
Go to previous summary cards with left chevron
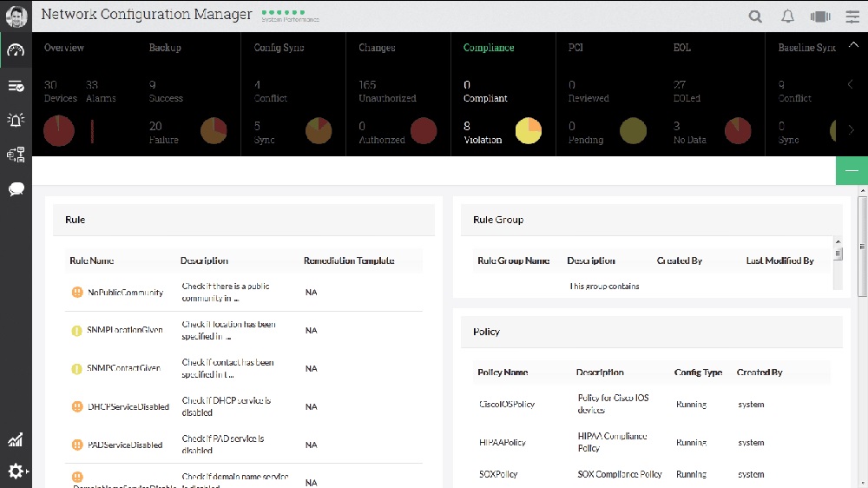(851, 84)
